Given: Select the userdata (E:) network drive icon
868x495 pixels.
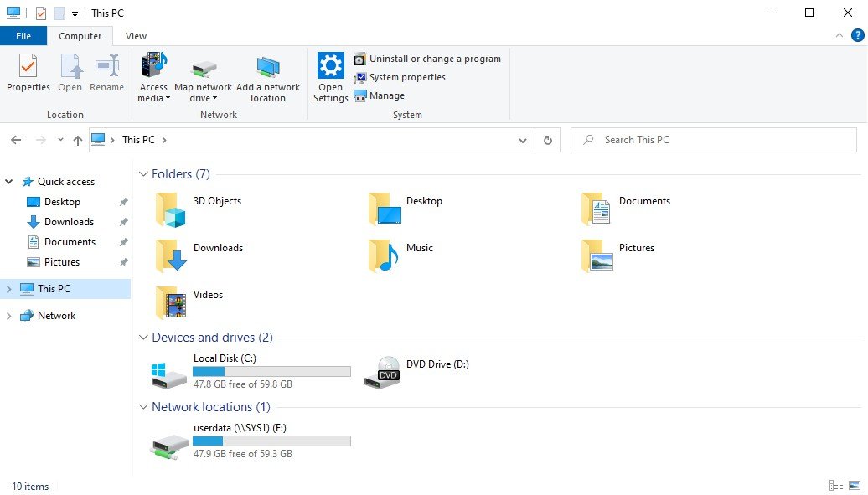Looking at the screenshot, I should tap(169, 446).
